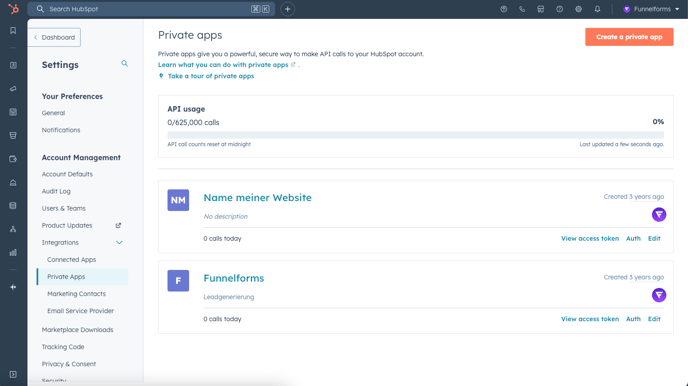Open the Settings gear icon in top bar
Screen dimensions: 688x386
click(x=578, y=9)
